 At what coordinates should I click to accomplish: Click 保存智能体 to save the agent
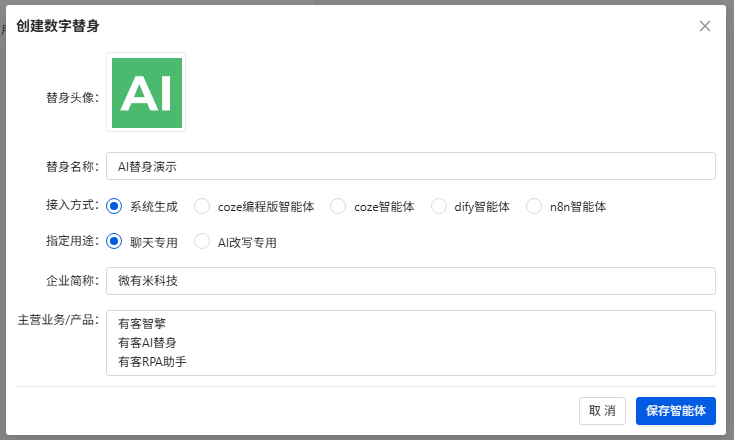[675, 411]
